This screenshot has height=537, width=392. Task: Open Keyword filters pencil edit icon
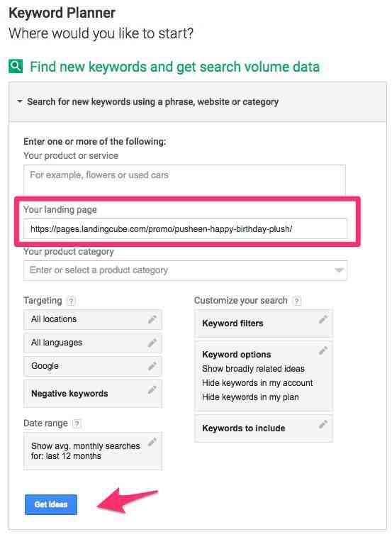(323, 319)
